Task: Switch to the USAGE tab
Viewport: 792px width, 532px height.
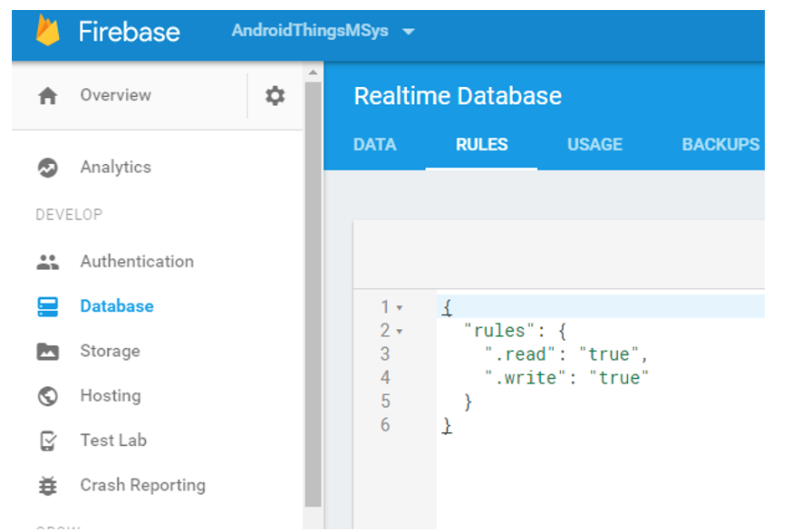Action: (594, 145)
